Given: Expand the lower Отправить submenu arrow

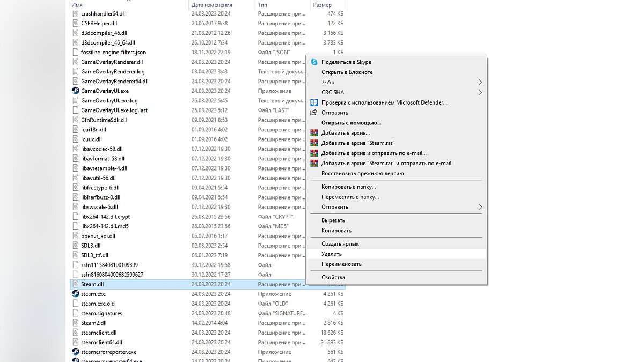Looking at the screenshot, I should (480, 207).
